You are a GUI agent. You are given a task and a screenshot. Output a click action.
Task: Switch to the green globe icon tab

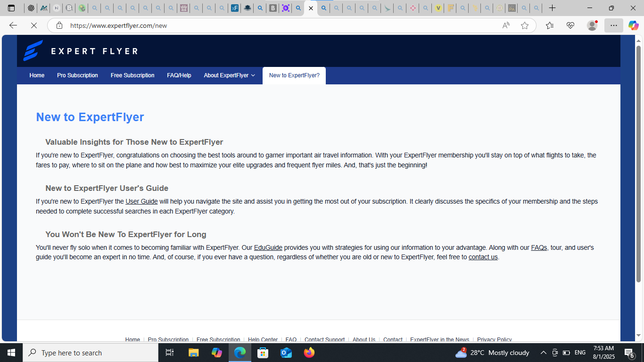pyautogui.click(x=82, y=8)
